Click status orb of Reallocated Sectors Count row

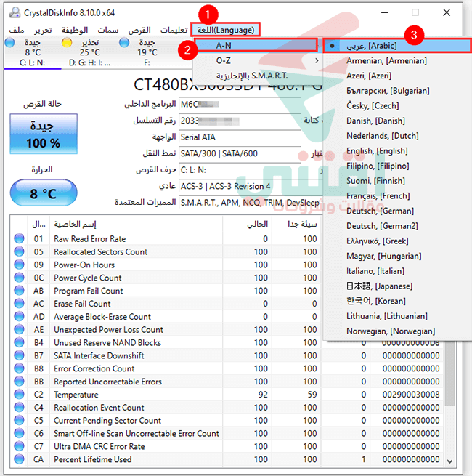click(x=19, y=251)
